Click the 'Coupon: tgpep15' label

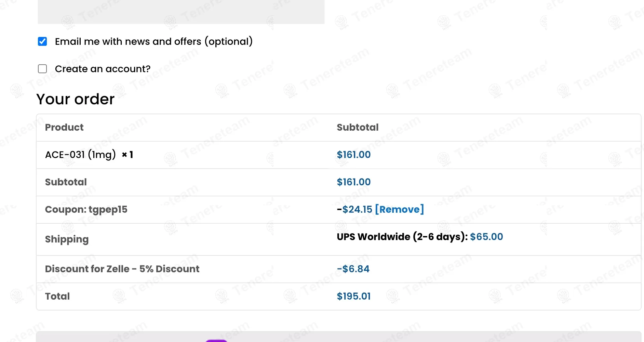[x=86, y=209]
